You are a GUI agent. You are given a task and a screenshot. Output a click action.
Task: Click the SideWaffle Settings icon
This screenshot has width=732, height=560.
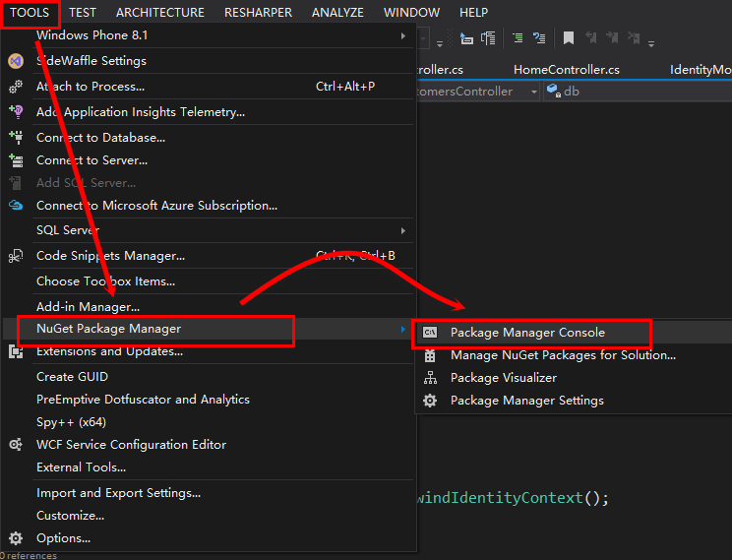[16, 61]
